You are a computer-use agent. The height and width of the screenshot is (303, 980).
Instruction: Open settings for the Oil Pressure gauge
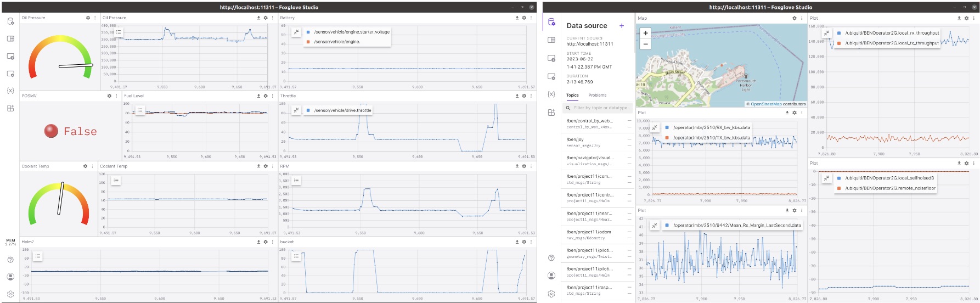88,18
